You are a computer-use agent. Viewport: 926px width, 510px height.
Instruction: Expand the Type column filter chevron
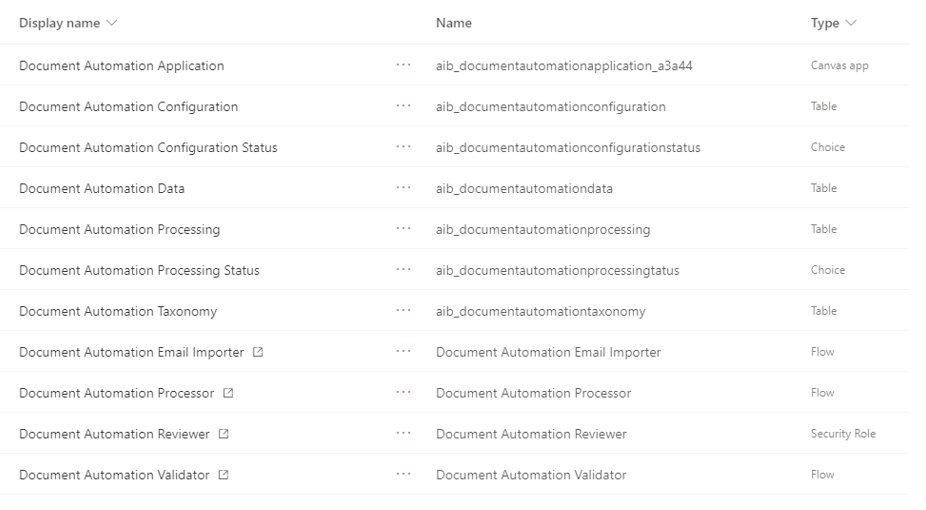pyautogui.click(x=851, y=23)
